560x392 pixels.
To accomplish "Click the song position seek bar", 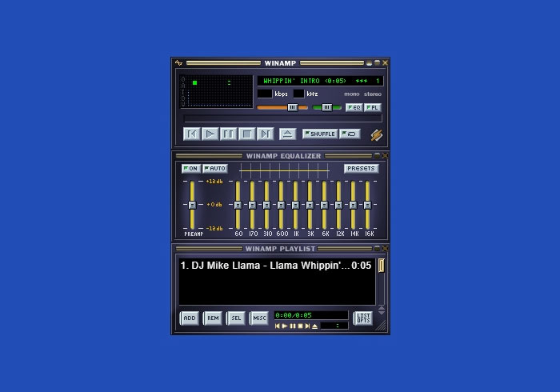I will (283, 118).
